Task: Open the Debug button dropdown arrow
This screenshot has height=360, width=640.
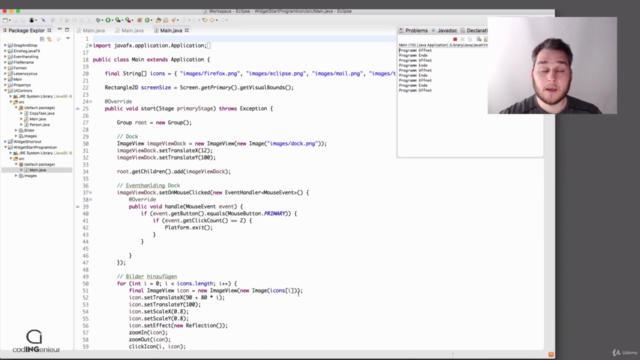Action: tap(102, 20)
